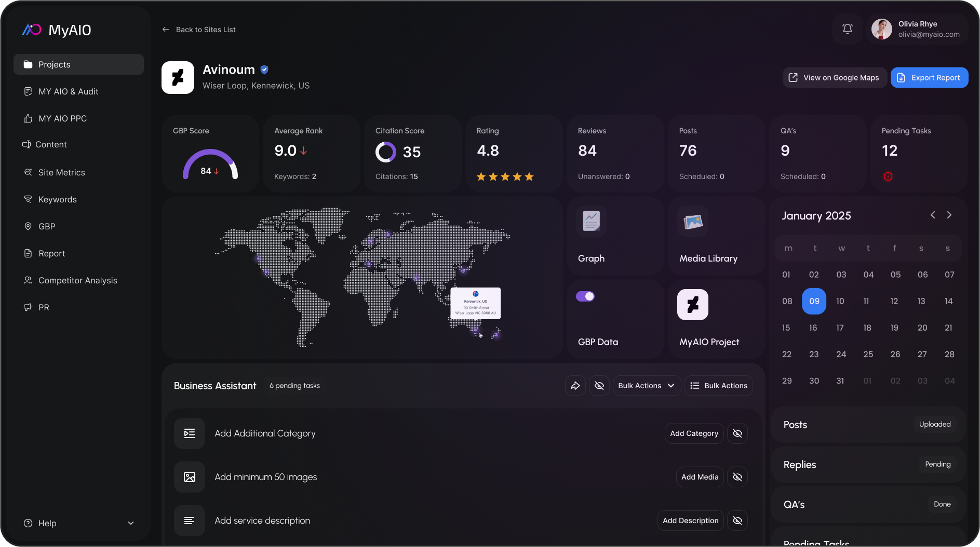The height and width of the screenshot is (547, 980).
Task: Click the text lines icon for Add service description
Action: [x=190, y=521]
